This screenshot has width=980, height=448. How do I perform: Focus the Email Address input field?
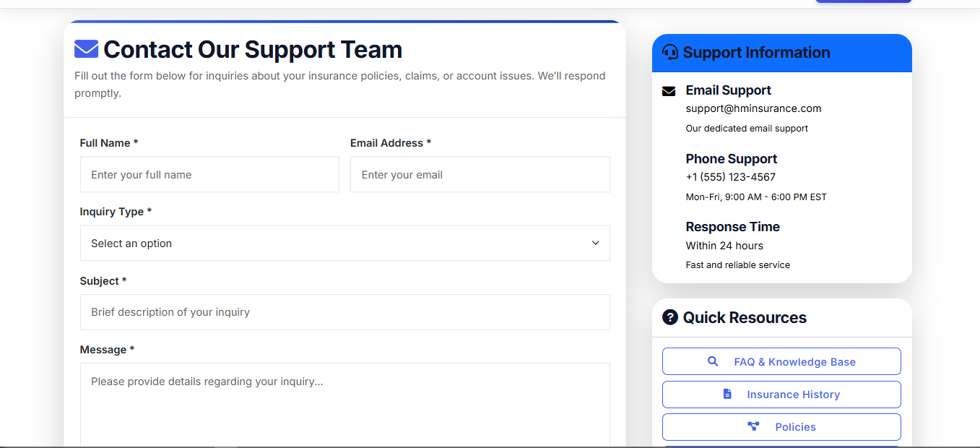[480, 174]
